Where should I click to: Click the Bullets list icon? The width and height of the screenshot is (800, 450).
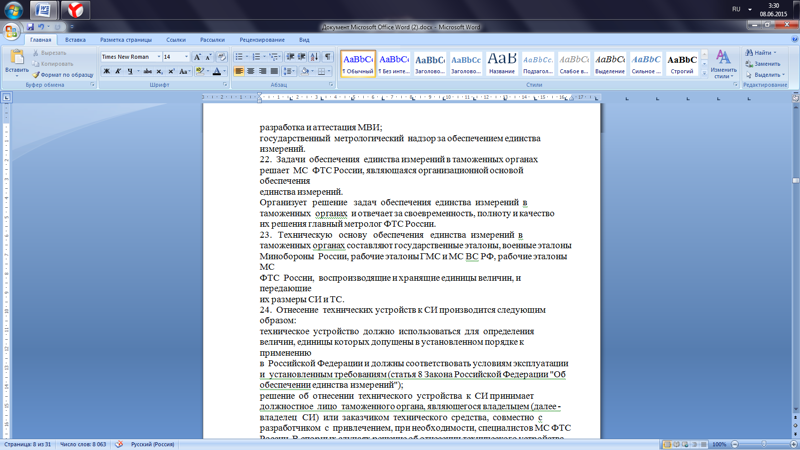coord(239,57)
